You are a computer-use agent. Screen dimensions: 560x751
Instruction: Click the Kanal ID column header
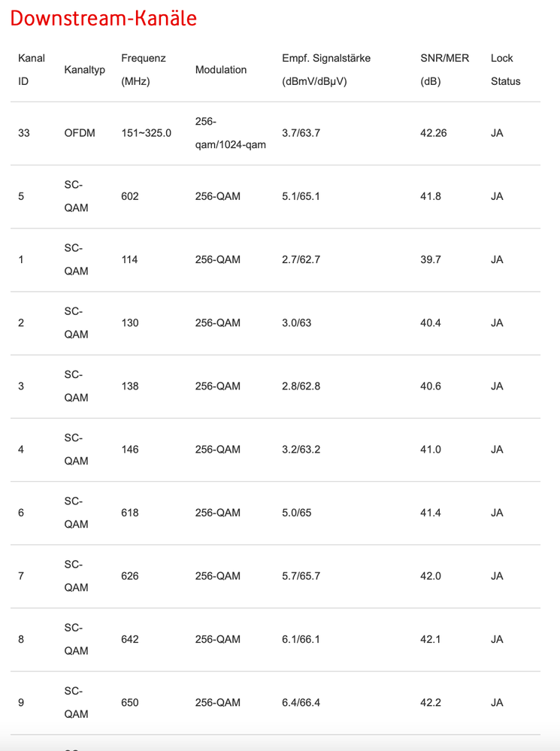click(x=32, y=69)
